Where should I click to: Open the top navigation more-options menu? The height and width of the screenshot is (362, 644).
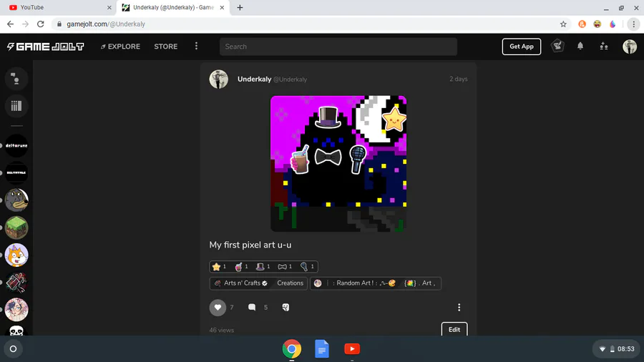tap(196, 46)
